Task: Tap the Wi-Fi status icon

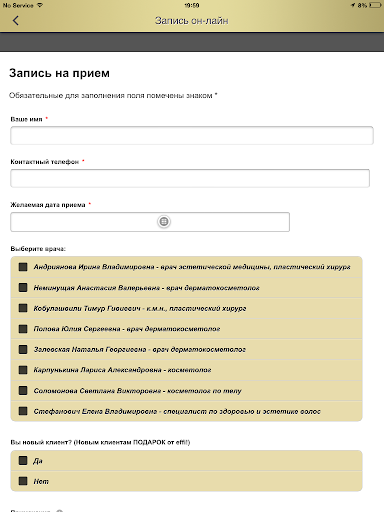Action: [40, 5]
